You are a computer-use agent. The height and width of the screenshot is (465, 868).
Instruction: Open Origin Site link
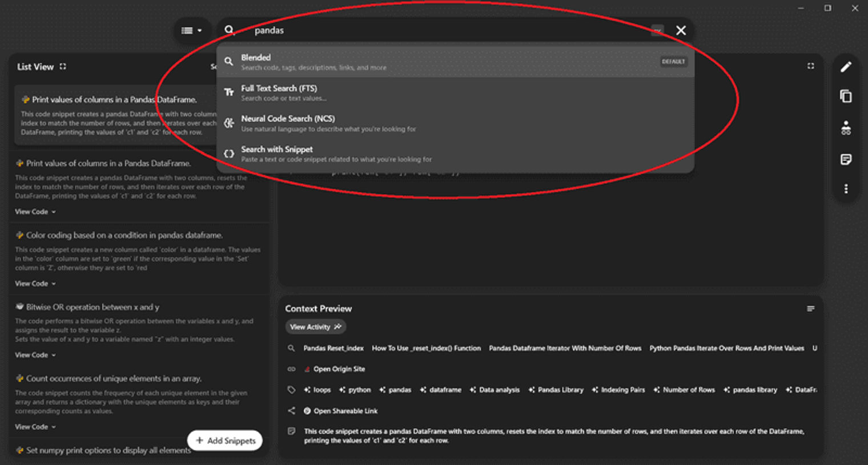(x=339, y=369)
